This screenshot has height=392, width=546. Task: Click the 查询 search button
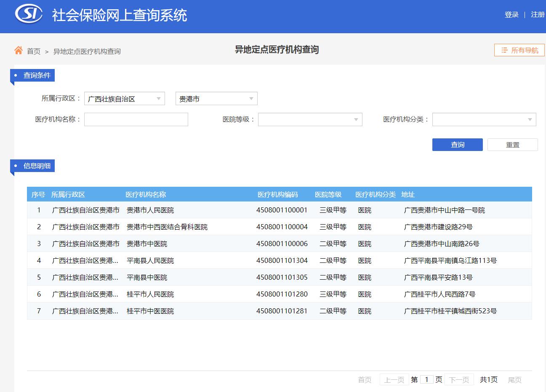click(457, 144)
